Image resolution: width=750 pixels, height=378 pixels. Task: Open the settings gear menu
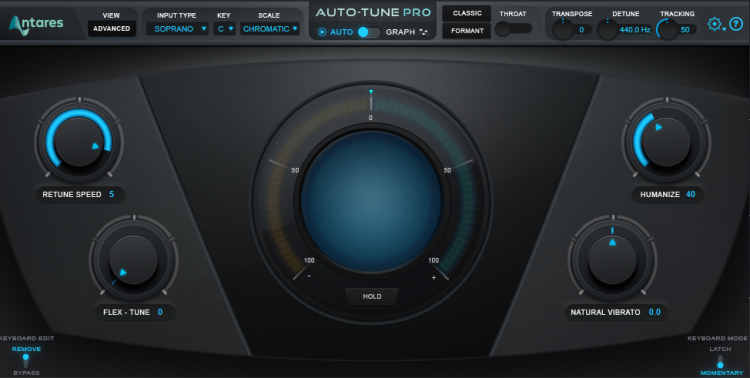716,24
